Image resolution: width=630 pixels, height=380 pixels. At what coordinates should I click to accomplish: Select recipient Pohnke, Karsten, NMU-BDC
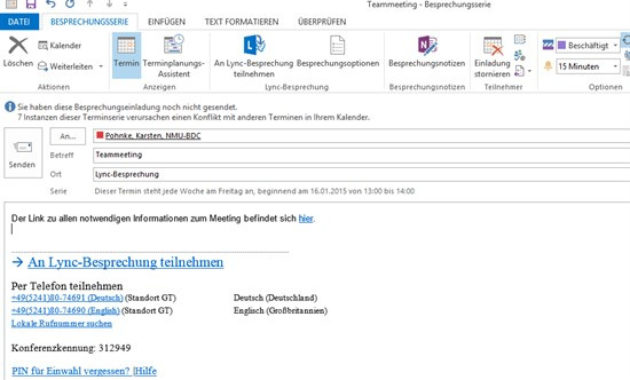[153, 136]
